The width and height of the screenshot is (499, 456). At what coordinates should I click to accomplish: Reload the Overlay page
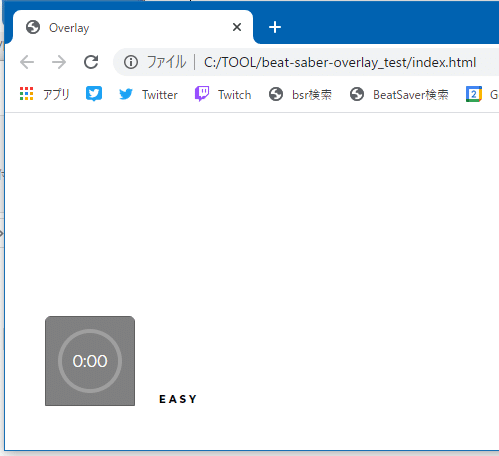click(x=91, y=62)
